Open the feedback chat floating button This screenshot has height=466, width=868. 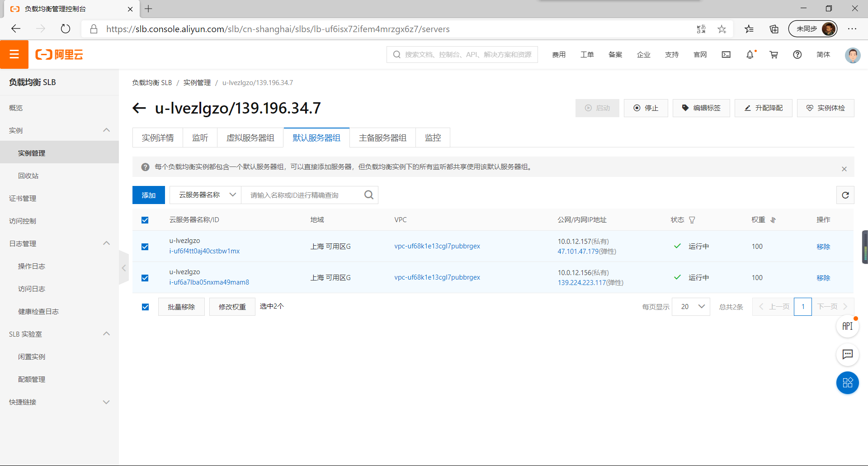848,354
